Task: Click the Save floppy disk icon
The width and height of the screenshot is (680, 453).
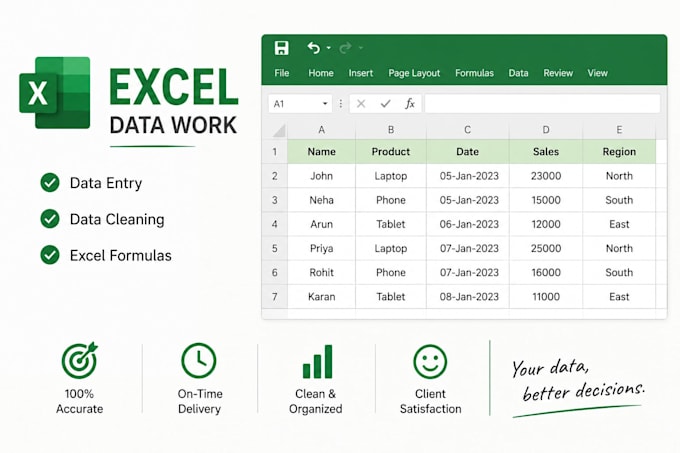Action: 281,48
